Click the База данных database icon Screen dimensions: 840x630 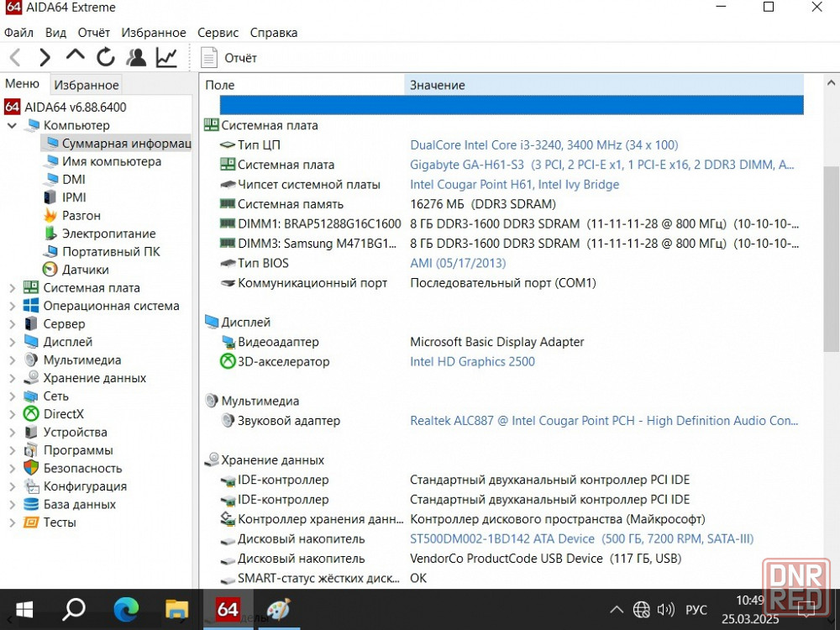31,504
